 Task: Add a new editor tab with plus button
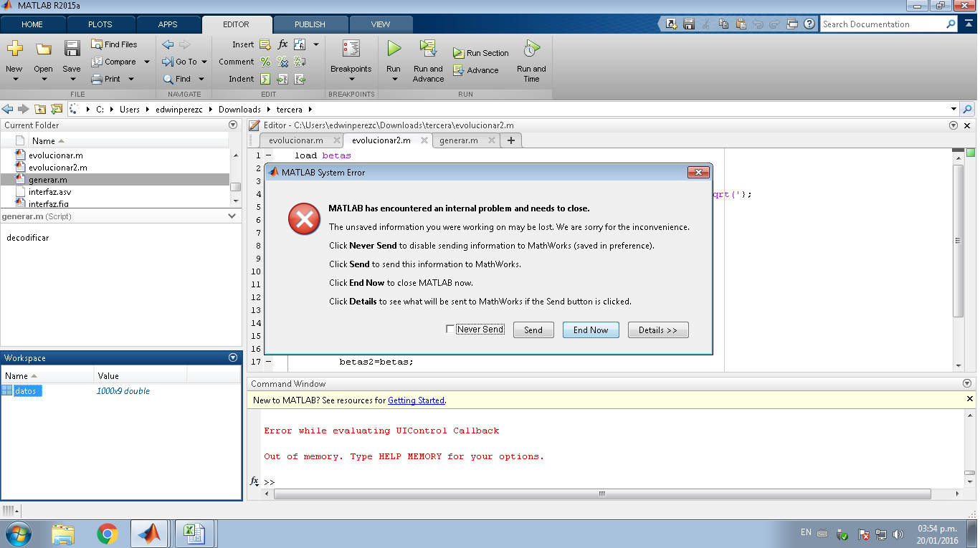[511, 140]
